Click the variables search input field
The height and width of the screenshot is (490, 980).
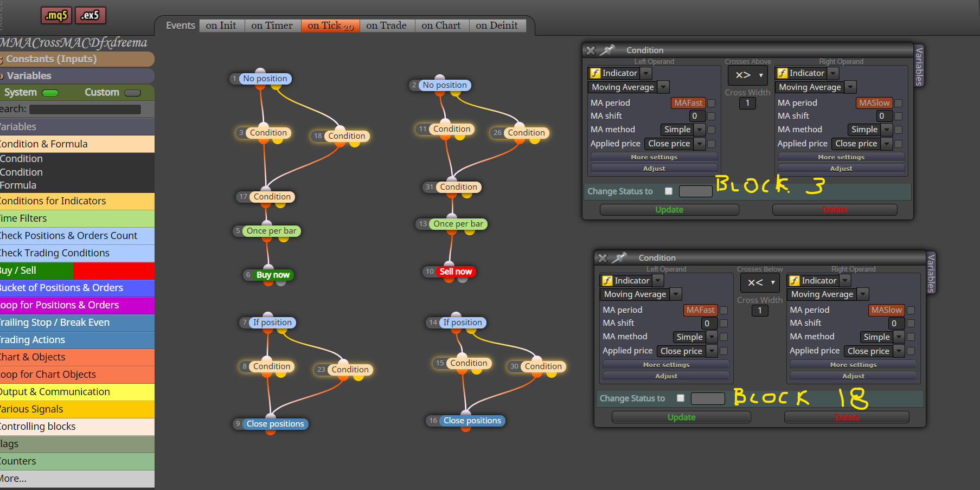tap(85, 109)
